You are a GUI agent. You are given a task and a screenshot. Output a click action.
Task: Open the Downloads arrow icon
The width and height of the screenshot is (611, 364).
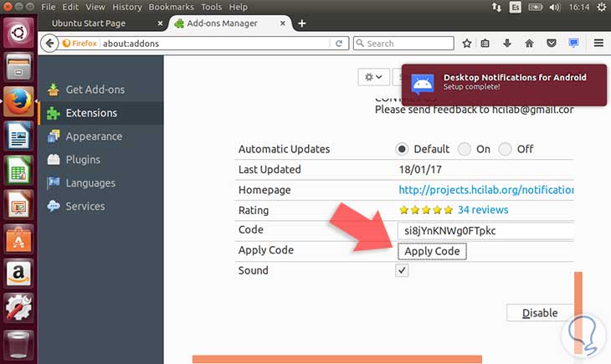pos(507,44)
